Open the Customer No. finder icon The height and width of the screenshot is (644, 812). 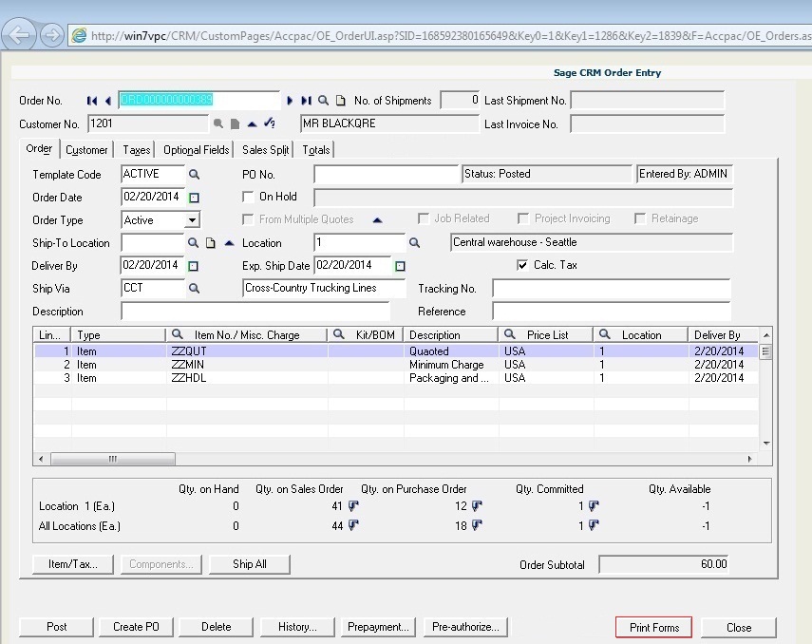(x=218, y=123)
